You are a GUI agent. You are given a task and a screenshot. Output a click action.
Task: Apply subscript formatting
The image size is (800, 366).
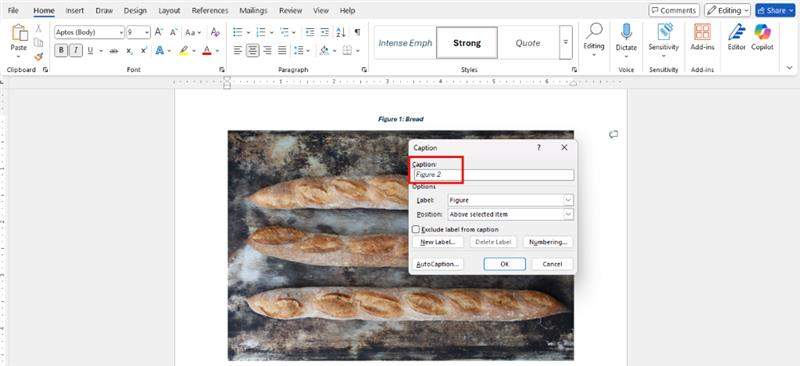coord(129,51)
